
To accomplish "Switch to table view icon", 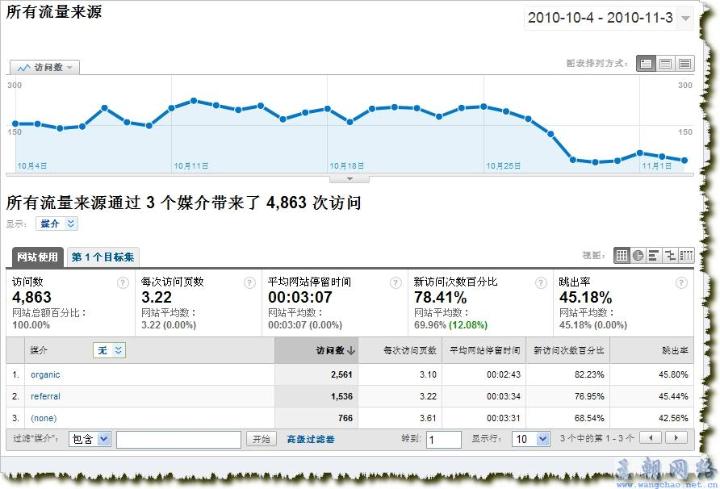I will [622, 256].
